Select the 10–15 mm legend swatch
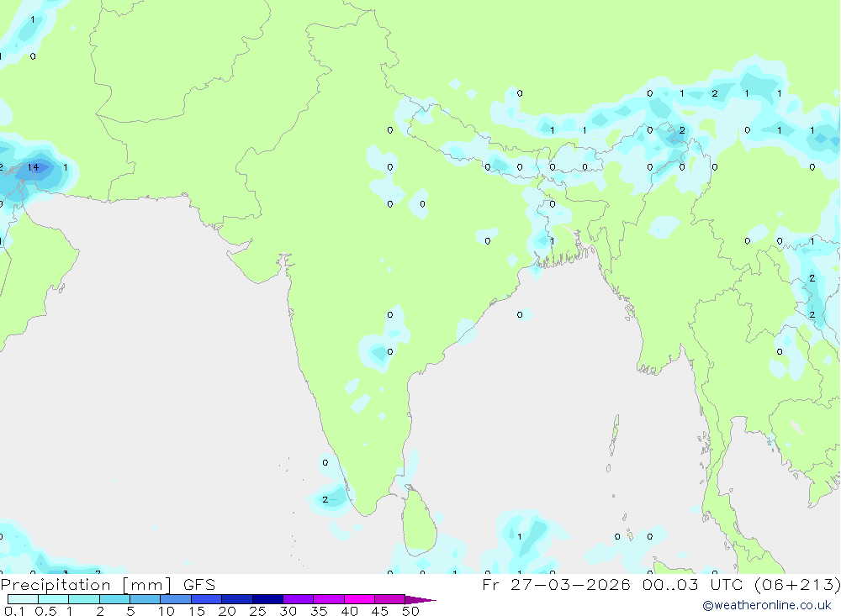Image resolution: width=841 pixels, height=616 pixels. [x=176, y=599]
